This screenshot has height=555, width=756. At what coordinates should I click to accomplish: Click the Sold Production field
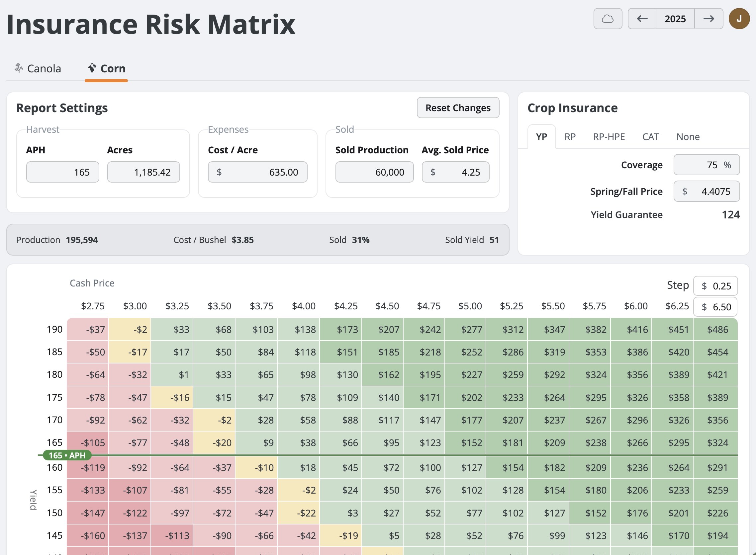click(374, 172)
